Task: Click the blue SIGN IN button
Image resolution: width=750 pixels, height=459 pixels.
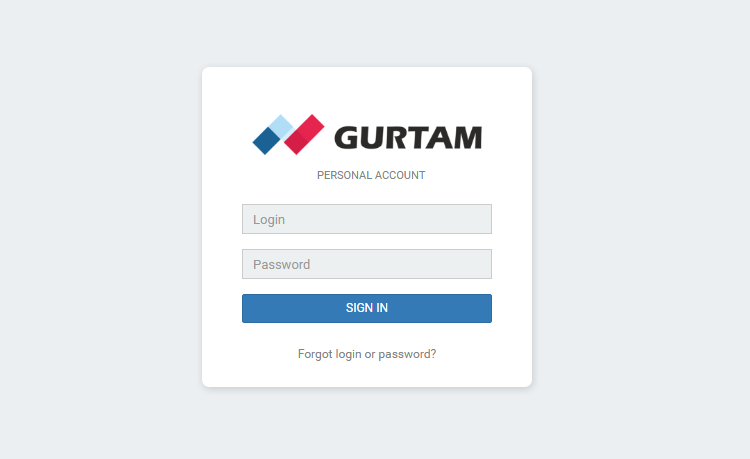Action: tap(367, 308)
